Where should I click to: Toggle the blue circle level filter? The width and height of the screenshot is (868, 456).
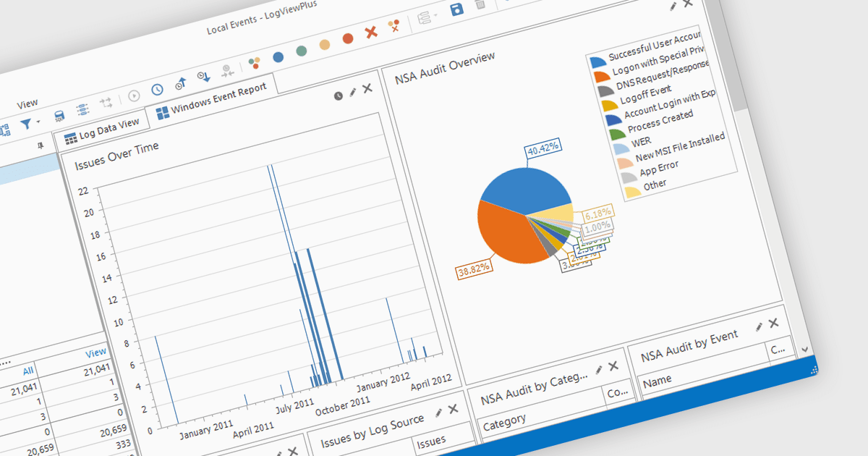[278, 56]
